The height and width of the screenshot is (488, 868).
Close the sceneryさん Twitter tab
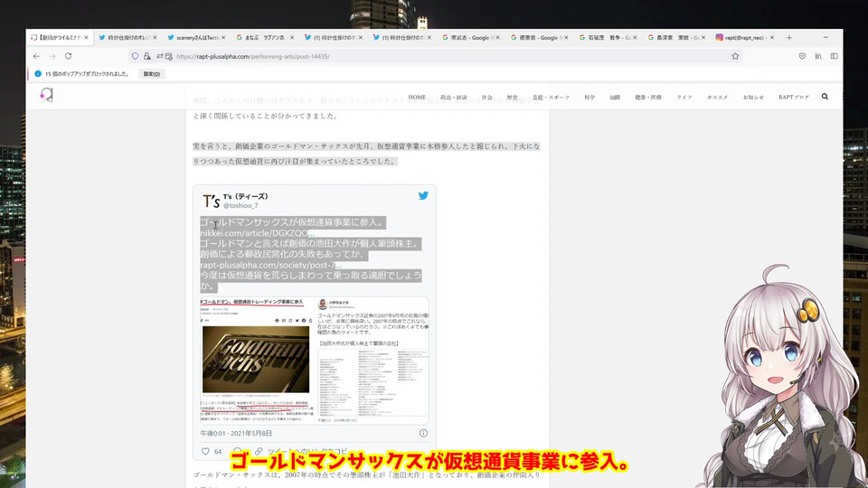(x=223, y=38)
